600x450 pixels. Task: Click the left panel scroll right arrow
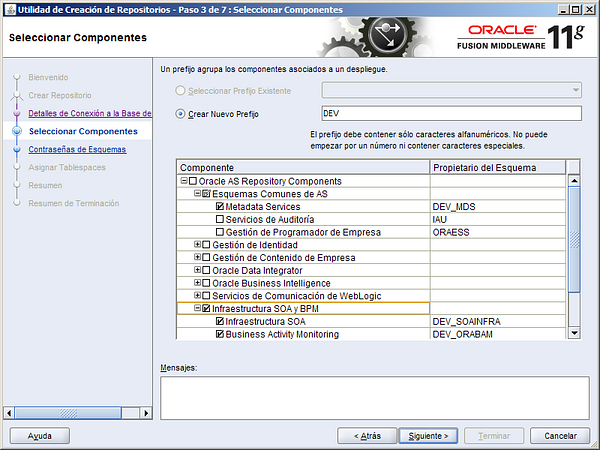click(x=145, y=412)
